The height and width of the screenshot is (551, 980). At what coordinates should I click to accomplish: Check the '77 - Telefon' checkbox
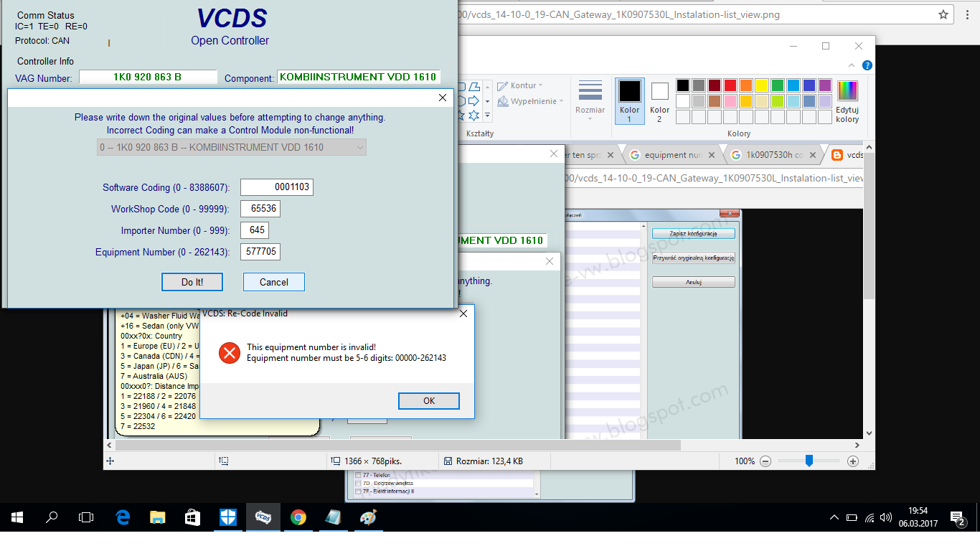point(359,476)
